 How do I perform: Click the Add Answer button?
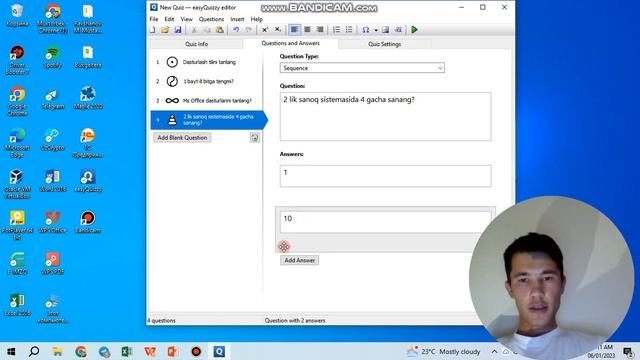300,260
